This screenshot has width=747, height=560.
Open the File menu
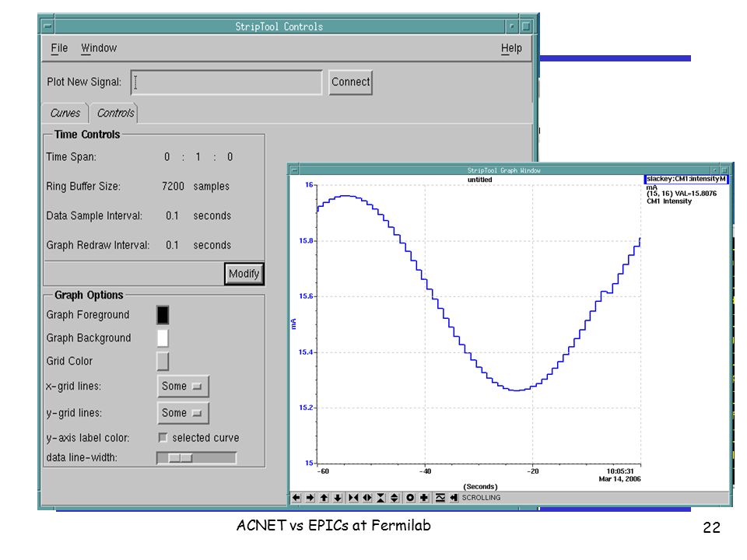tap(59, 48)
